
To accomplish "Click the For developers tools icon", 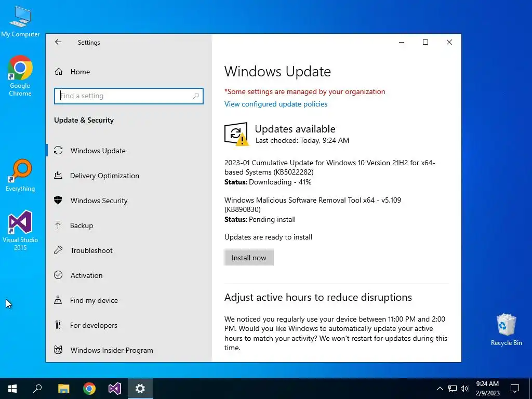I will click(58, 325).
